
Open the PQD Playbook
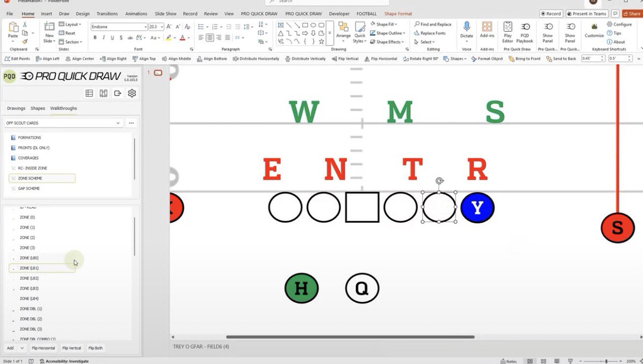525,32
